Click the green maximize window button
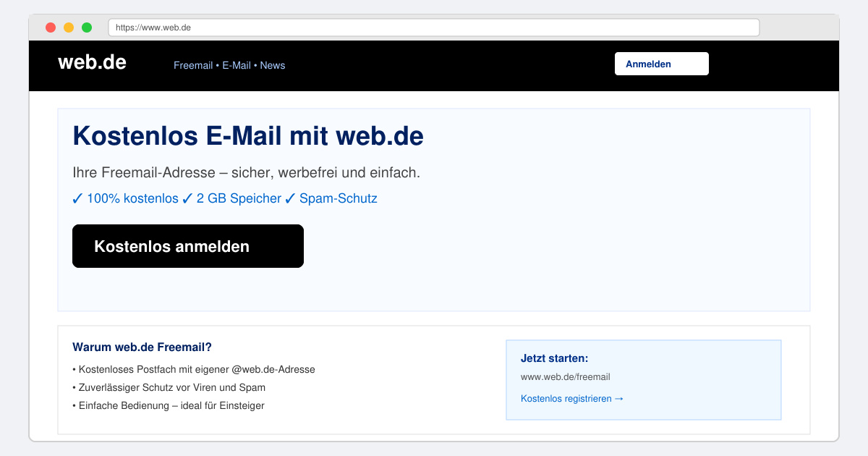Viewport: 868px width, 456px height. pos(87,28)
